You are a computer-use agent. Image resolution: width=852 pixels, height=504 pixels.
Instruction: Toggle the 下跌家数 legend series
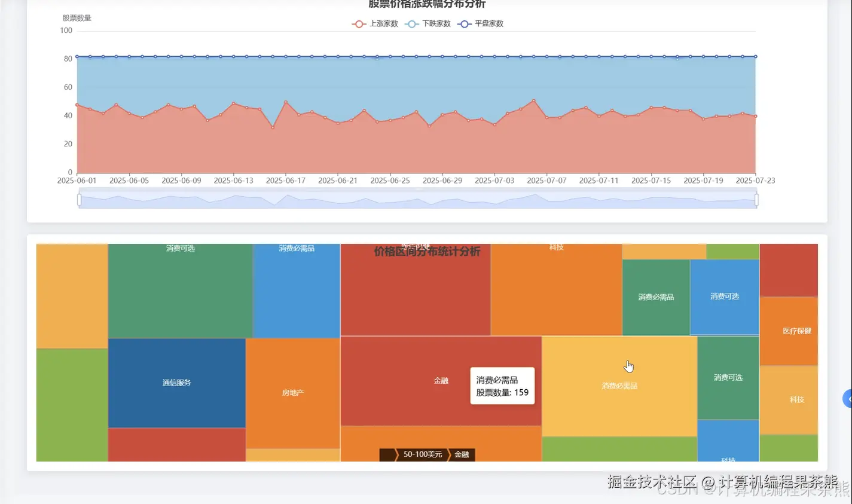(427, 24)
